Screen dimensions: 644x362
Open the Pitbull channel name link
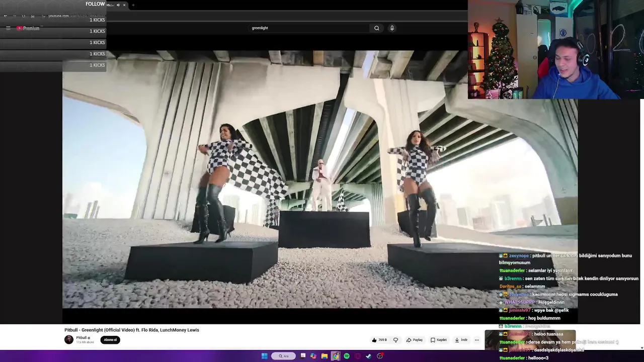82,338
